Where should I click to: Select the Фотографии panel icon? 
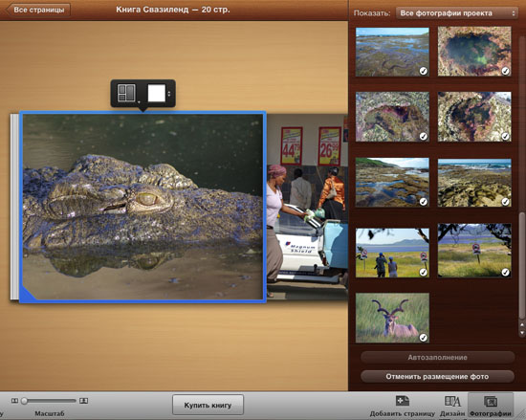tap(491, 401)
